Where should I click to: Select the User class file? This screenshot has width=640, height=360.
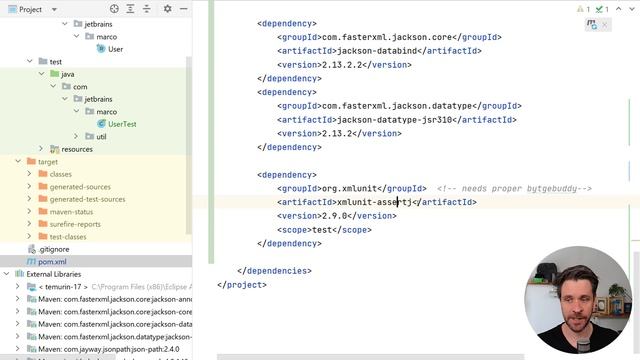(x=115, y=49)
